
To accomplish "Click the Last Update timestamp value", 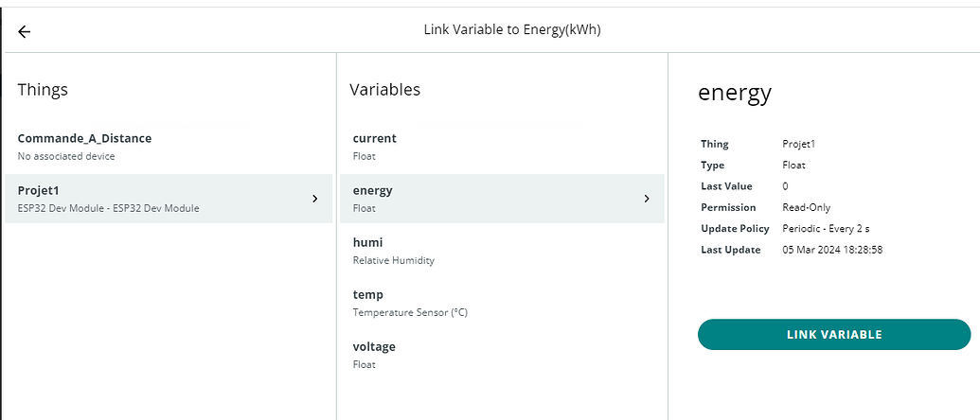I will (832, 250).
